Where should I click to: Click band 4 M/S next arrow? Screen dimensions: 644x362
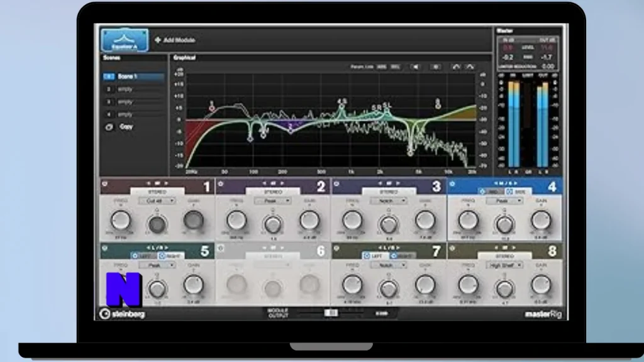click(x=516, y=184)
